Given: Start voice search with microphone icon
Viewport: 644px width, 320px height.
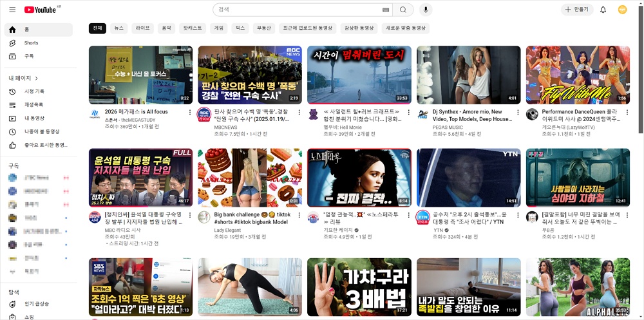Looking at the screenshot, I should tap(426, 10).
